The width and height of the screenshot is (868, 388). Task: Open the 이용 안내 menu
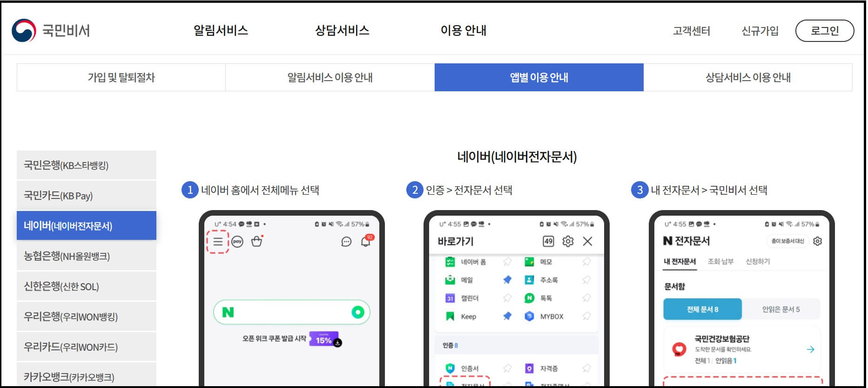(463, 30)
